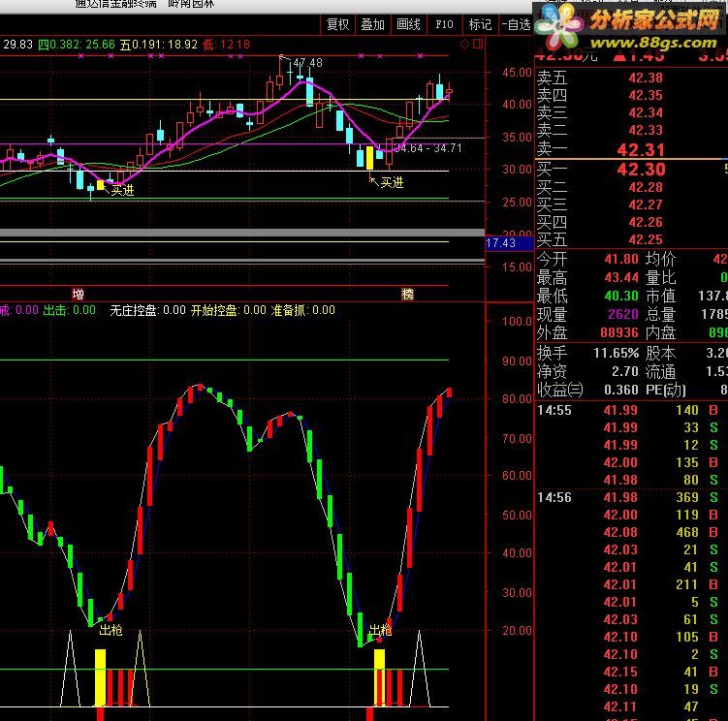Click the 外盘 88936 value

619,332
